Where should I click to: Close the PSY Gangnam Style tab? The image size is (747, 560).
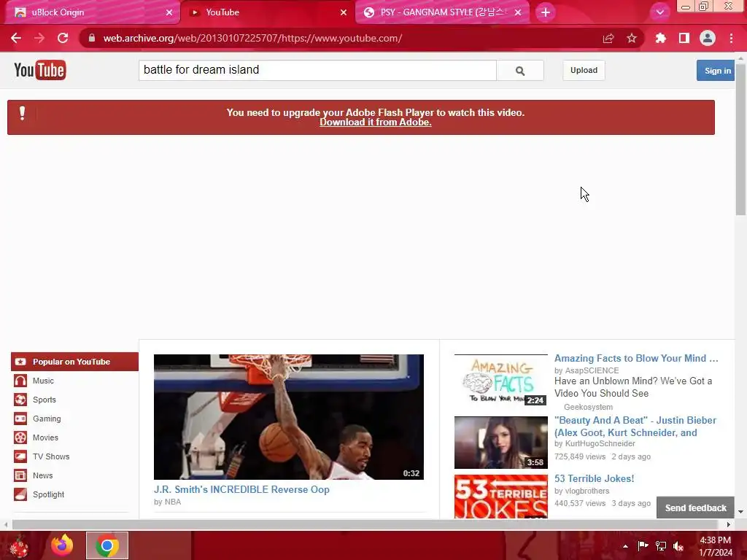pyautogui.click(x=518, y=12)
